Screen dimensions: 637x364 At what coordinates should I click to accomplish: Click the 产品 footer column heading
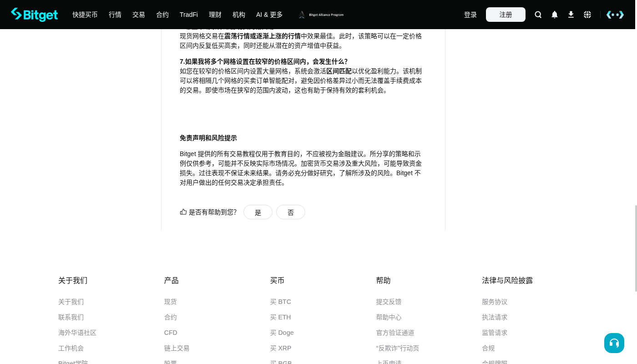(x=172, y=280)
